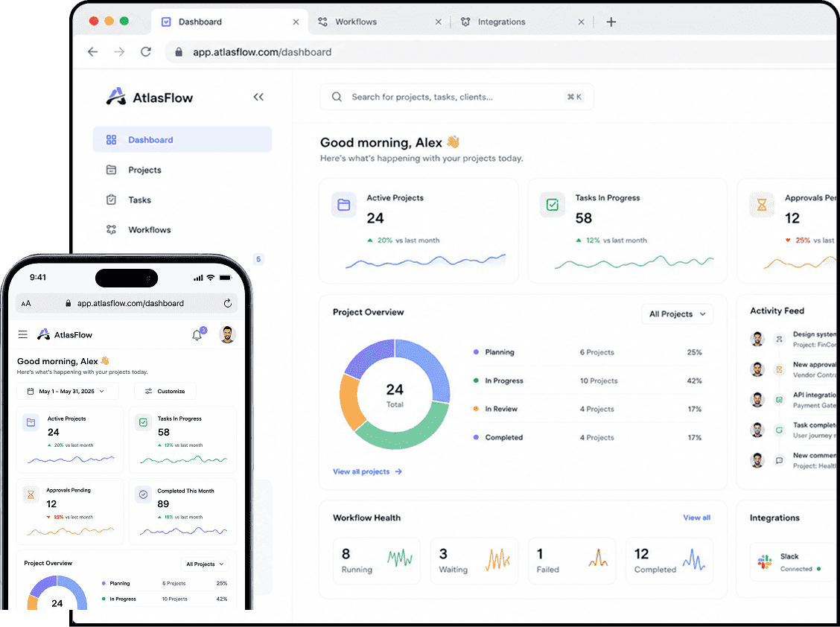Click the padlock icon in the address bar
The width and height of the screenshot is (840, 627).
click(179, 52)
